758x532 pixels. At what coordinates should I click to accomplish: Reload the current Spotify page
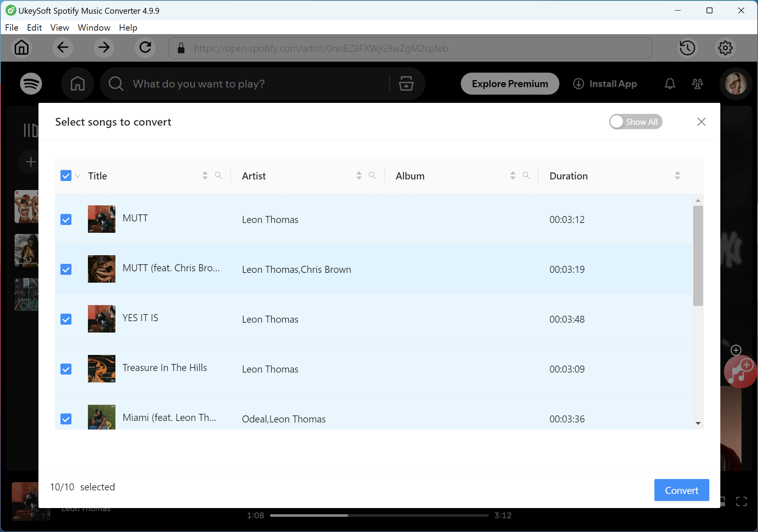145,48
